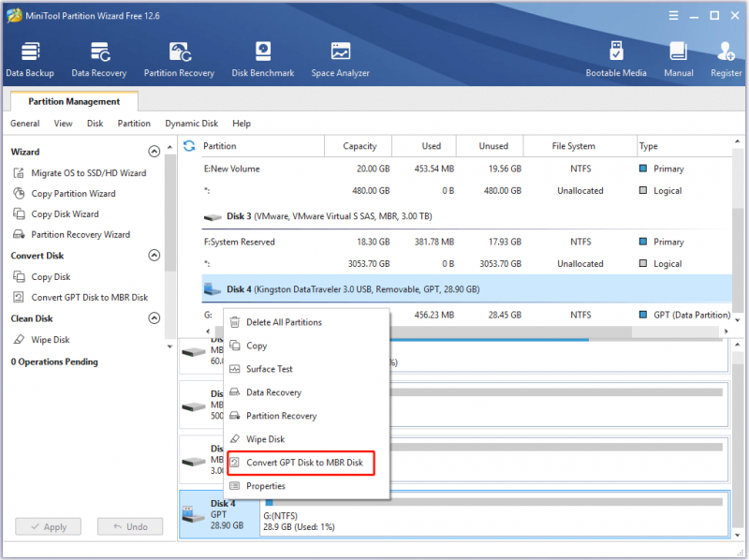Select the Partition Management tab
This screenshot has width=749, height=560.
coord(74,101)
